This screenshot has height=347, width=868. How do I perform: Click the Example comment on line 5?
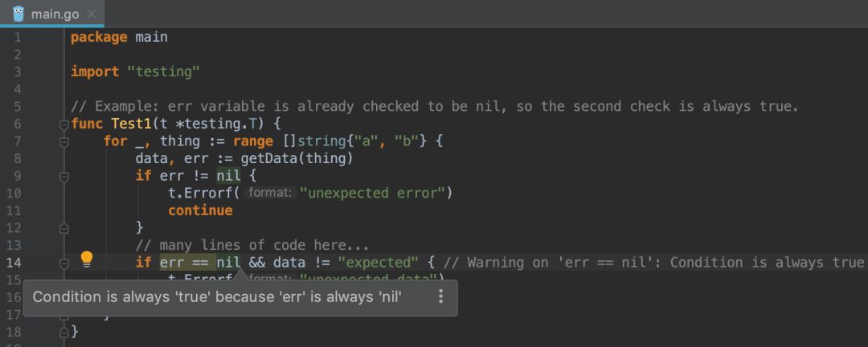[434, 106]
